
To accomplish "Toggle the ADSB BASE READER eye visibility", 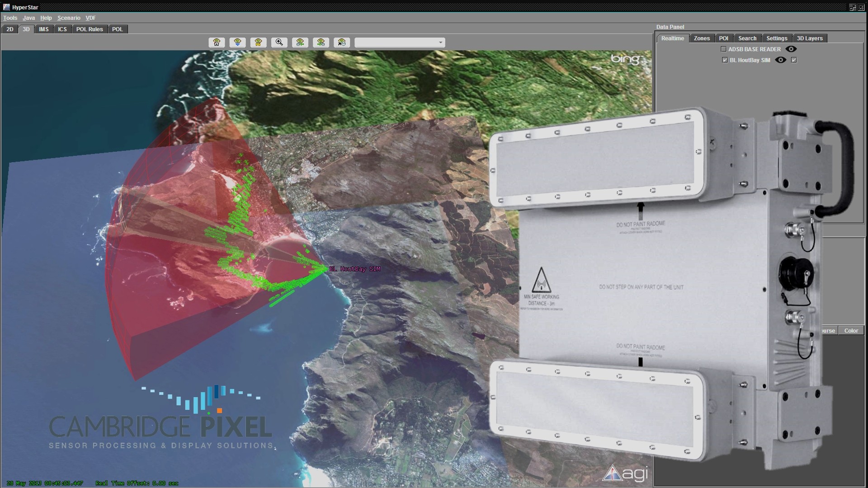I will point(791,49).
